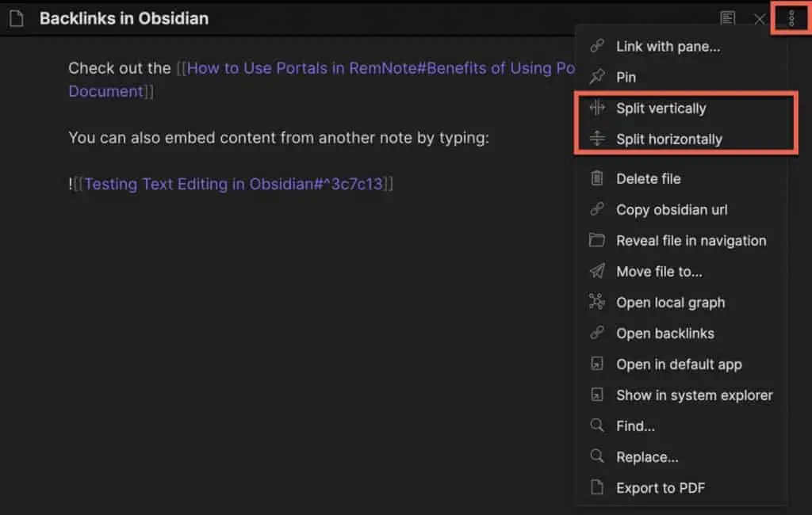Open backlinks from the menu
Screen dimensions: 812x515
665,333
